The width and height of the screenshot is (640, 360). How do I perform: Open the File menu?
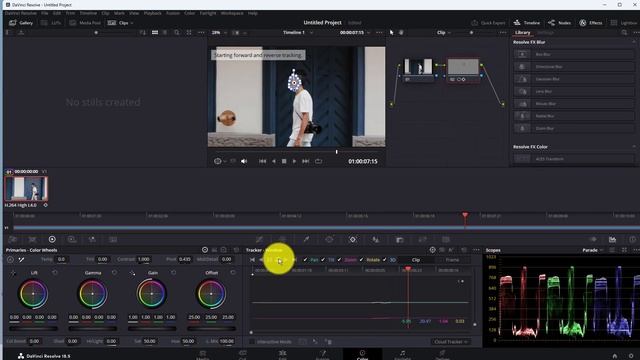44,13
